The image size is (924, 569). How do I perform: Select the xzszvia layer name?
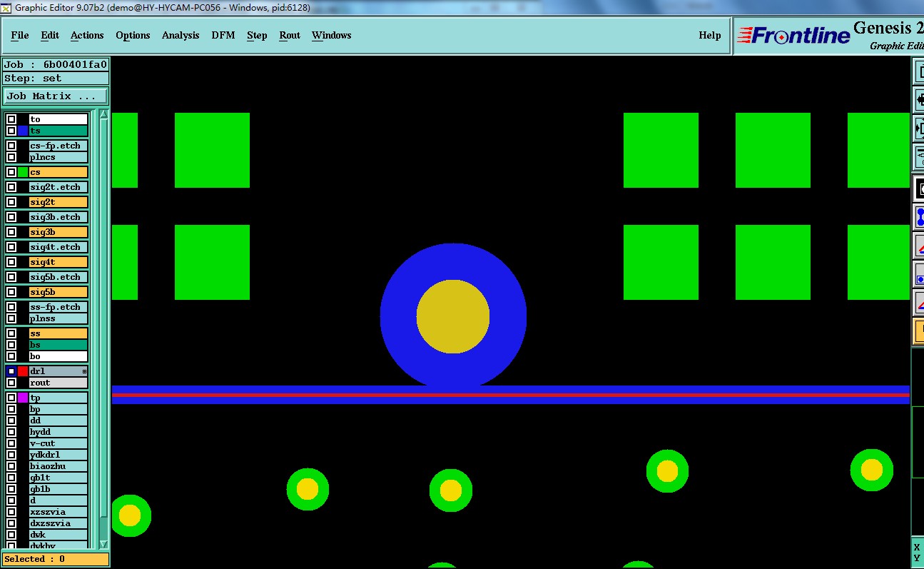click(x=59, y=512)
